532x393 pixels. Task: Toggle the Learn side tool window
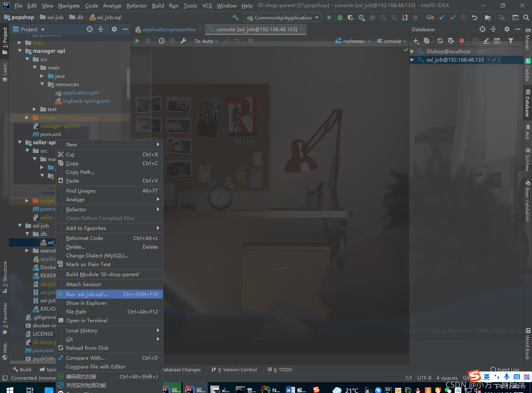[5, 72]
